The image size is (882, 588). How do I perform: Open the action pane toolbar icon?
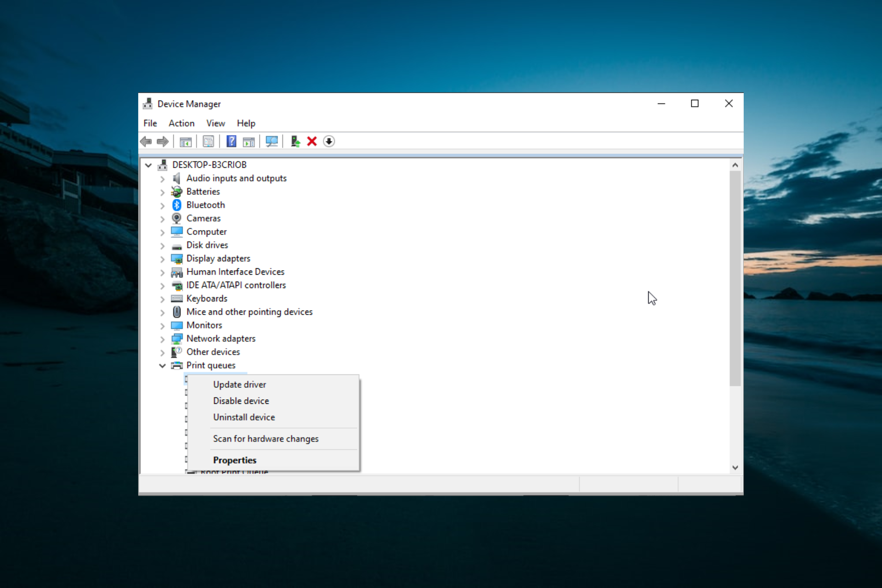(x=249, y=141)
